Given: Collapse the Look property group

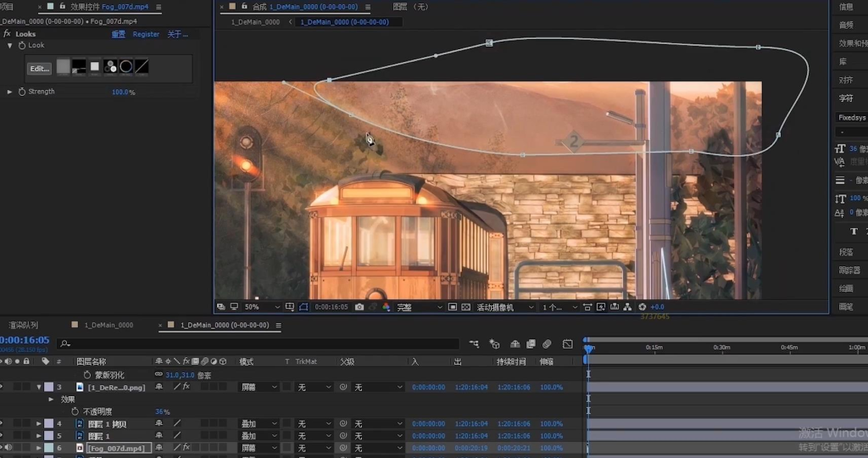Looking at the screenshot, I should tap(9, 46).
